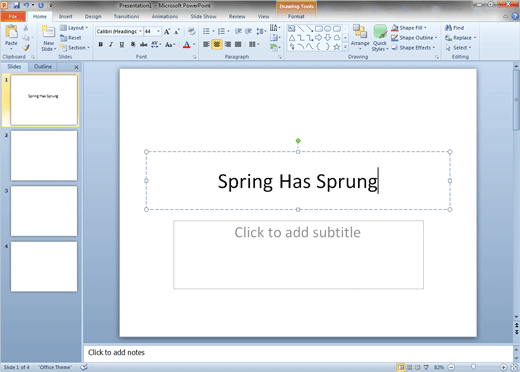Click the Text Direction icon
The width and height of the screenshot is (520, 372).
coord(275,27)
